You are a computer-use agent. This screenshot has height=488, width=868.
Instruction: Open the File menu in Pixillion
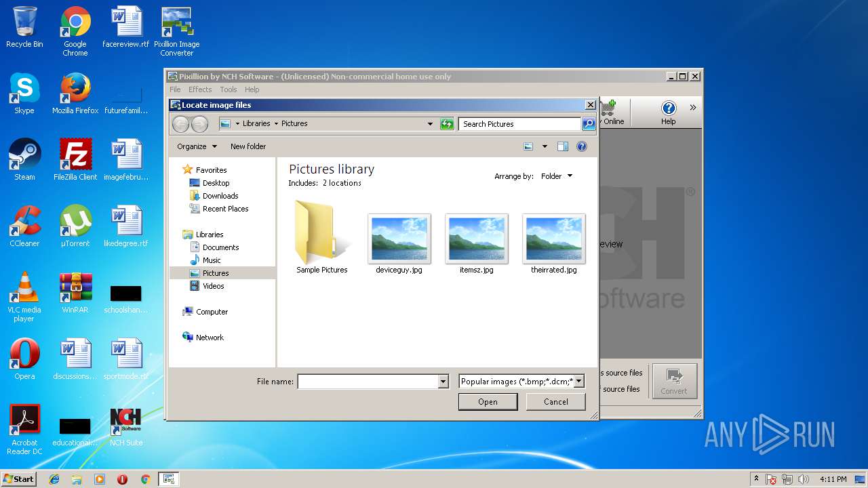click(175, 89)
